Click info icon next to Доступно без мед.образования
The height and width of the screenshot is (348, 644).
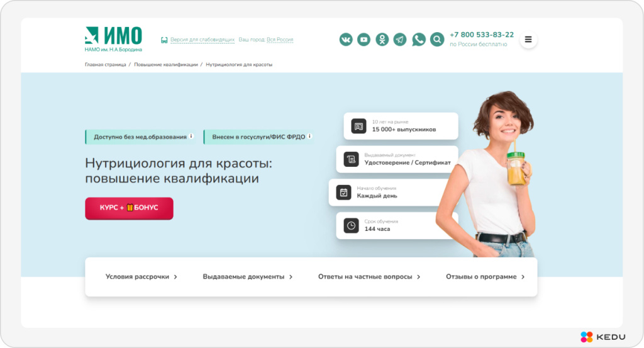[x=191, y=136]
